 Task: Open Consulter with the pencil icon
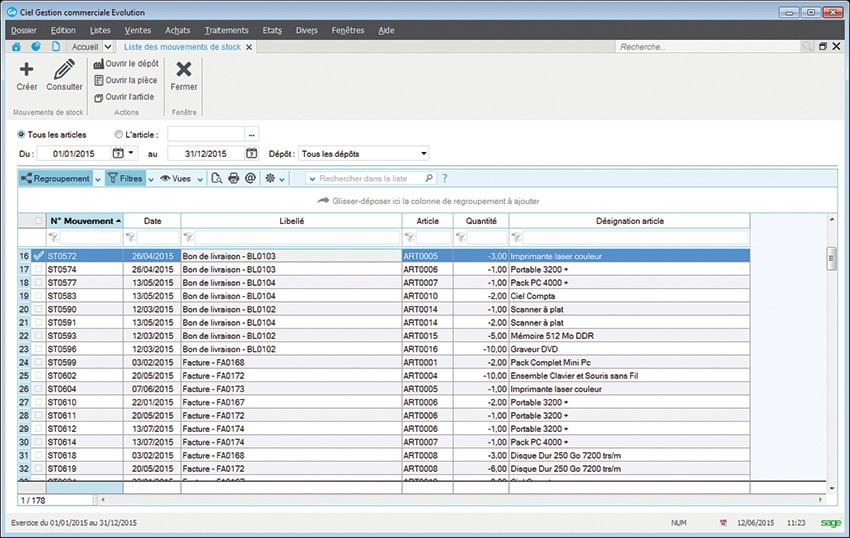point(64,70)
